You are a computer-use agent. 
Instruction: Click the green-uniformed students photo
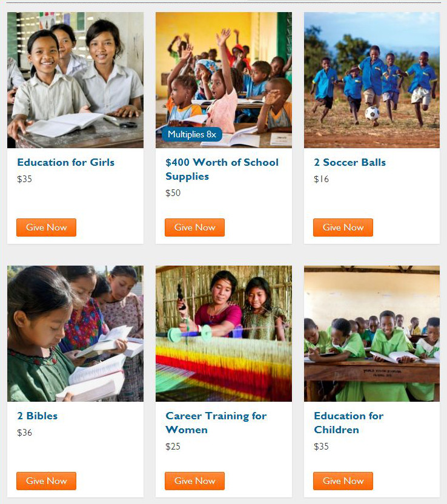(372, 333)
